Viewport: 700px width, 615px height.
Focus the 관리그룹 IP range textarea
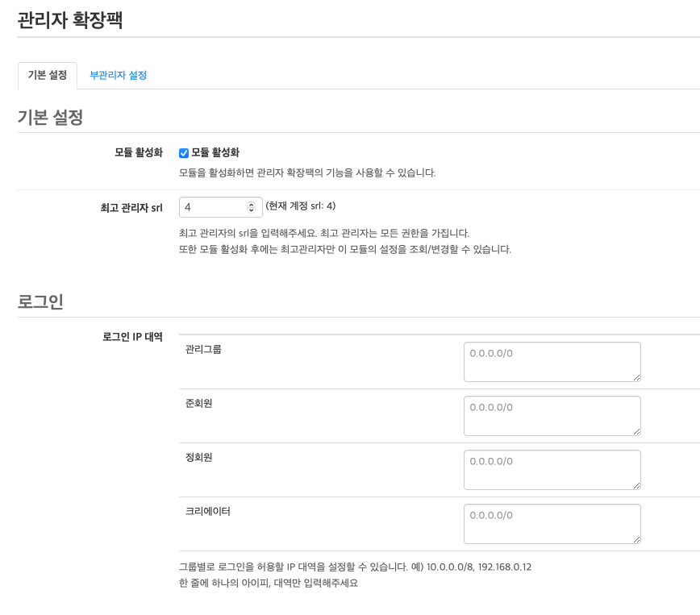coord(552,361)
